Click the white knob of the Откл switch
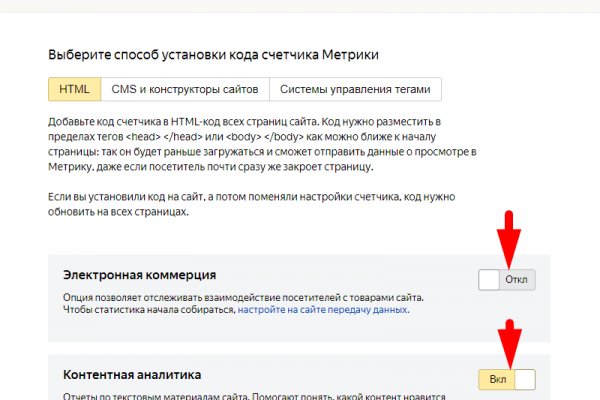This screenshot has height=400, width=600. pyautogui.click(x=490, y=279)
